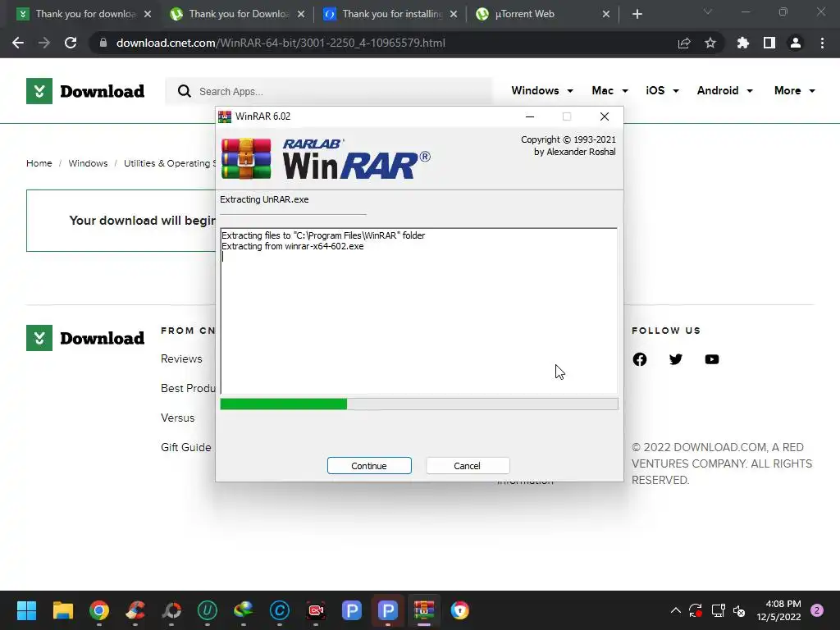This screenshot has height=630, width=840.
Task: Open the notification center badge showing 2
Action: pyautogui.click(x=817, y=610)
